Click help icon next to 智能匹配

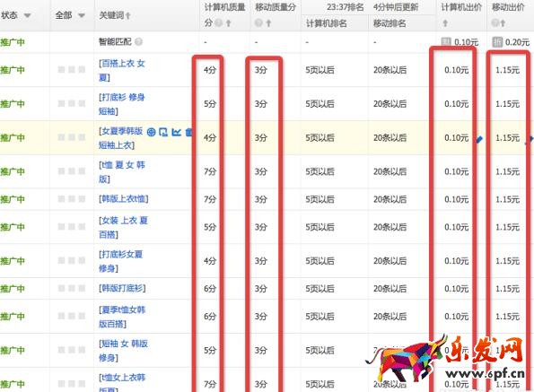click(138, 42)
